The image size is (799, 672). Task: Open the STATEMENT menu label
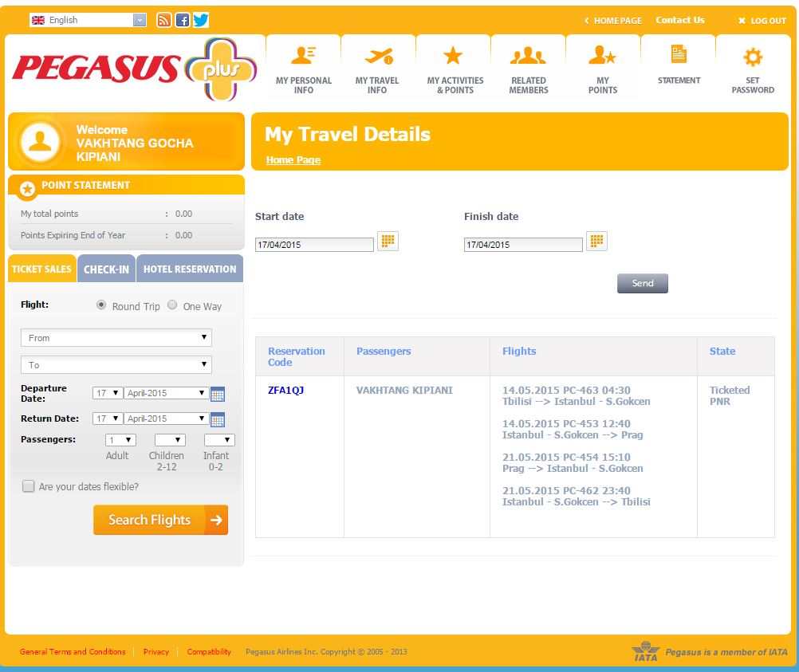pyautogui.click(x=679, y=81)
